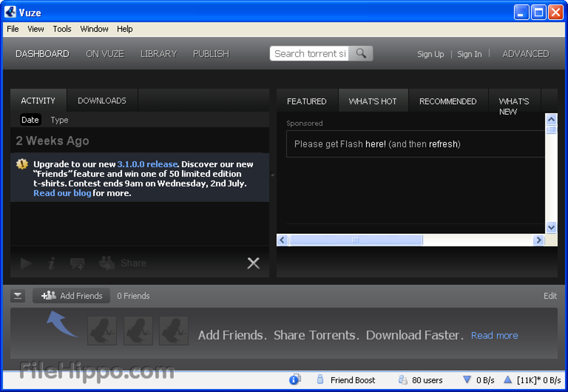This screenshot has height=392, width=568.
Task: Click the horizontal scrollbar thumb
Action: tap(356, 240)
